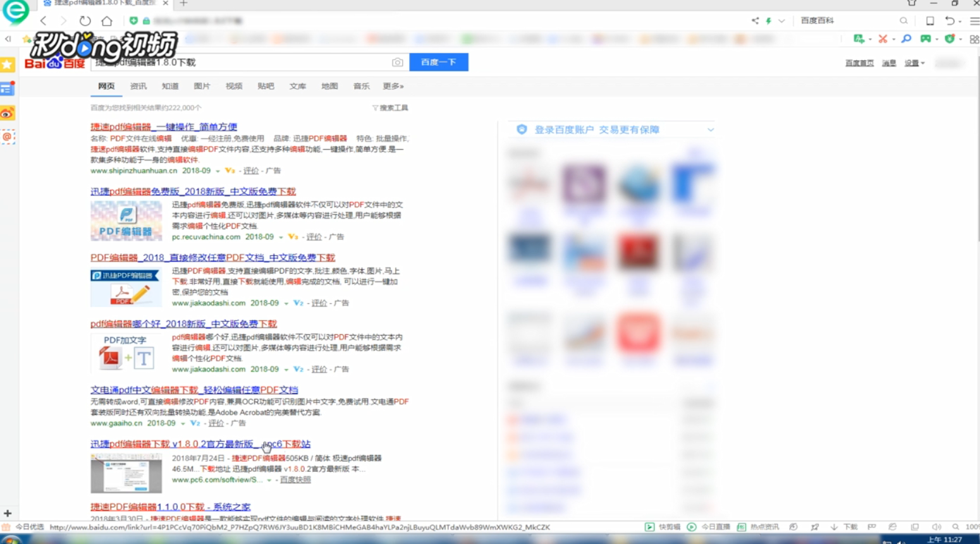Viewport: 980px width, 544px height.
Task: Click the 音乐 tab
Action: pos(361,86)
